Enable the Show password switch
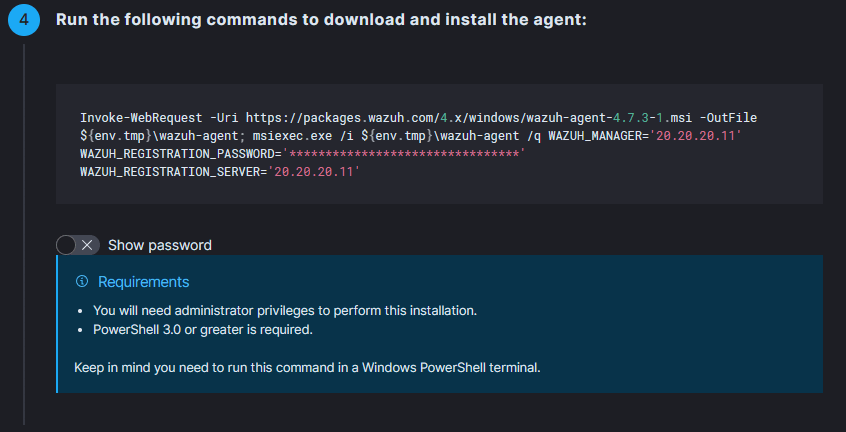846x432 pixels. (78, 245)
